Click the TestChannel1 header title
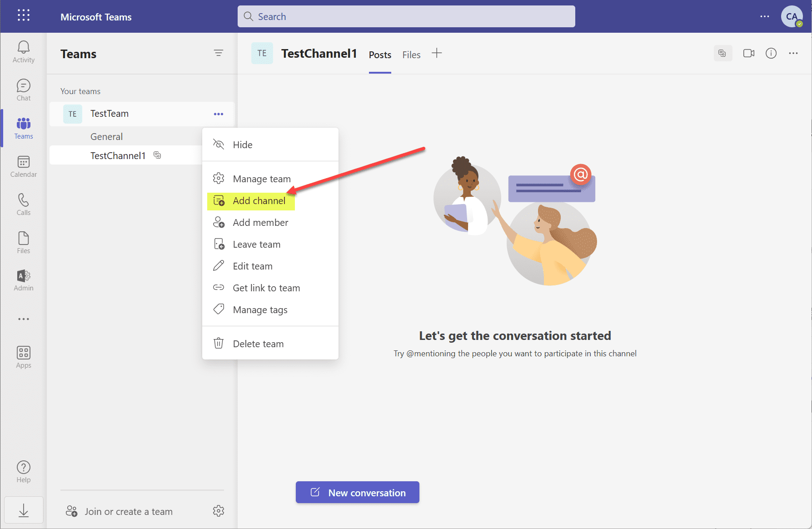 point(319,53)
